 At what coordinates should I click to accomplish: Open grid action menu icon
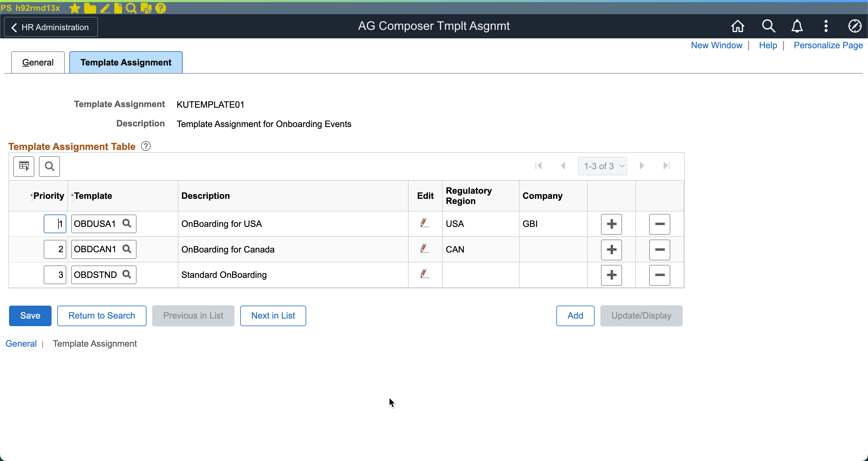point(24,166)
